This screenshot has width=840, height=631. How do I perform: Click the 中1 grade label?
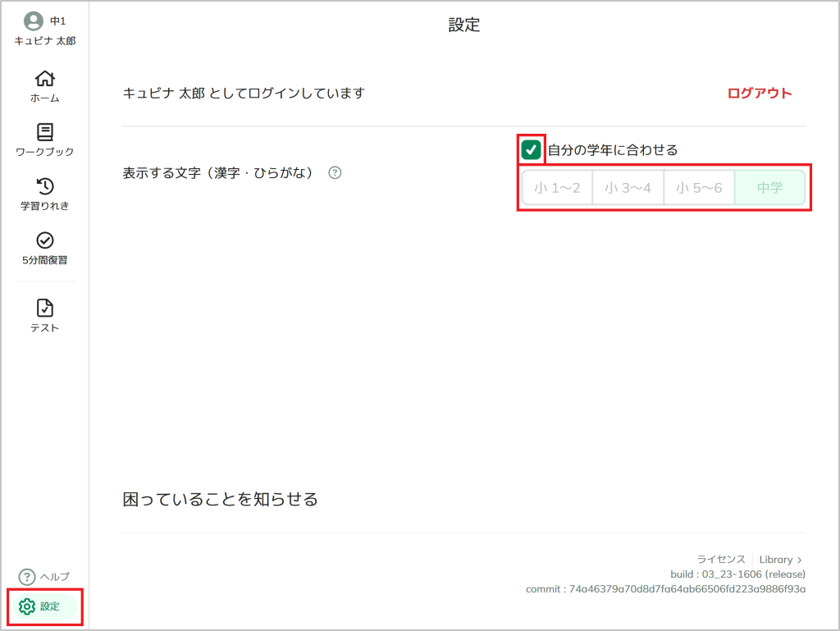58,21
